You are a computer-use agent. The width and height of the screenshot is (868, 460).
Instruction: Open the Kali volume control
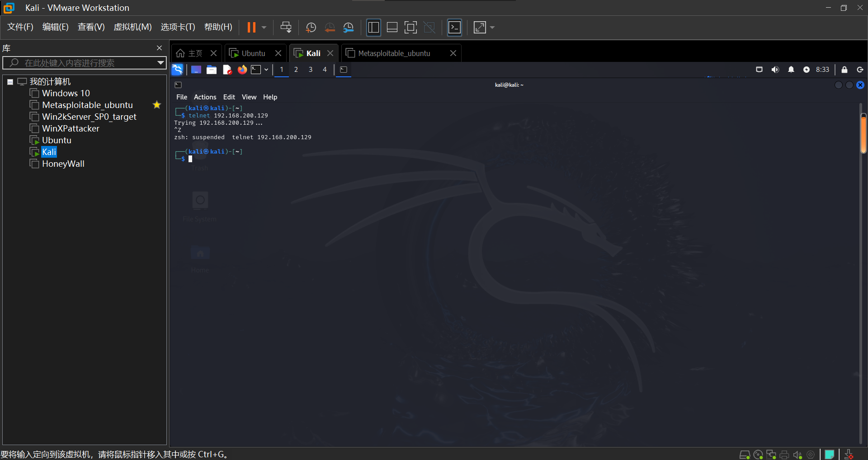coord(775,70)
